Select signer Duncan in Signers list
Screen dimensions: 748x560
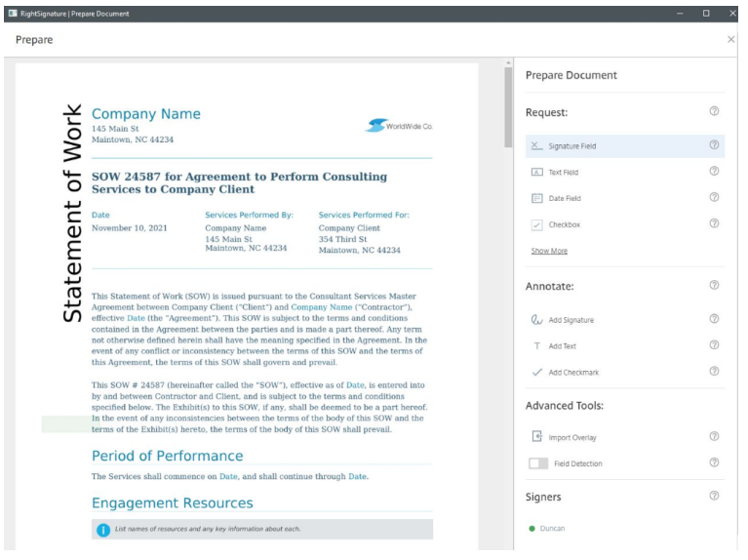pos(552,529)
